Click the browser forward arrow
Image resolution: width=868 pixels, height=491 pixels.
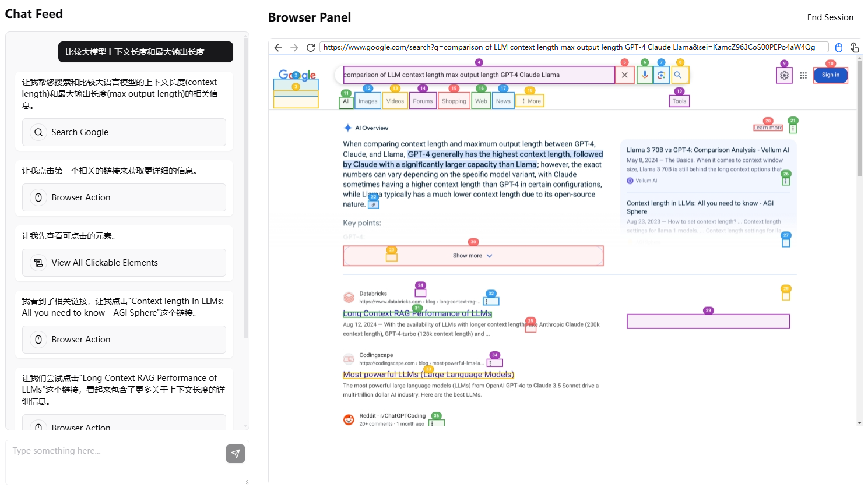tap(294, 48)
